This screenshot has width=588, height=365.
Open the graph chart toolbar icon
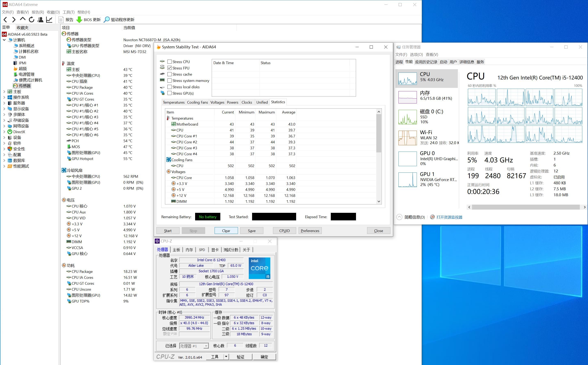(49, 19)
